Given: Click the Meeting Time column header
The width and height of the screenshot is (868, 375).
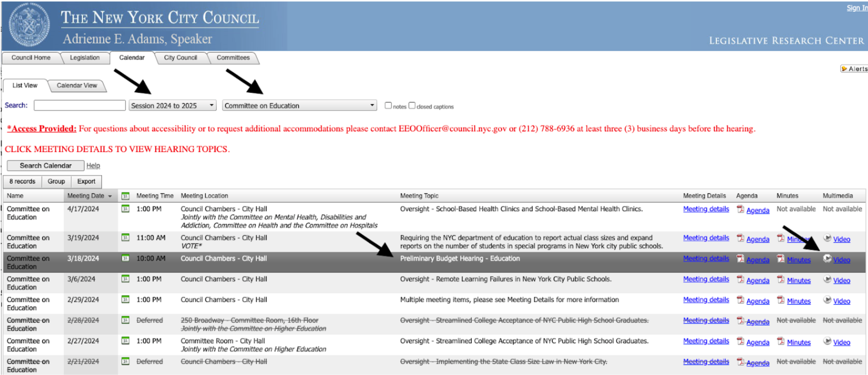Looking at the screenshot, I should (x=155, y=196).
